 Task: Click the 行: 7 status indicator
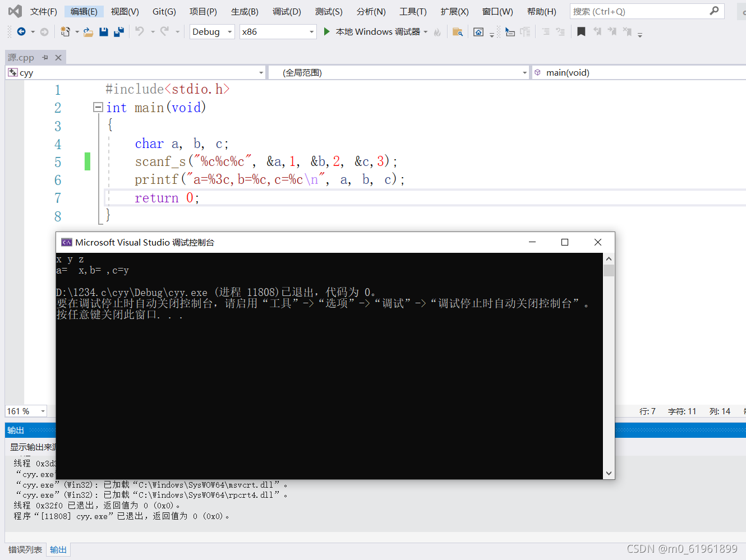tap(647, 411)
